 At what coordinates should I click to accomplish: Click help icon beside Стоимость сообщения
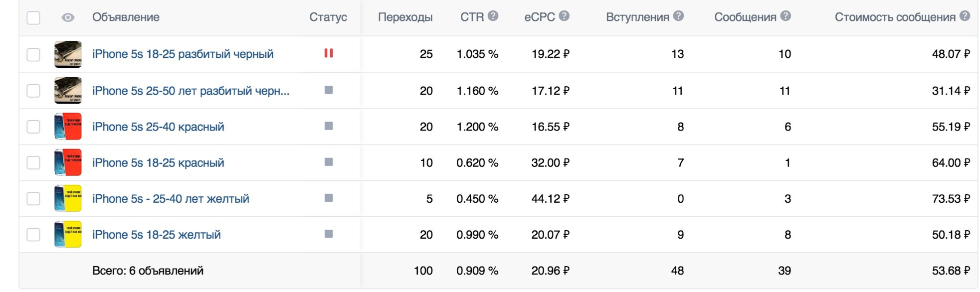(x=965, y=16)
